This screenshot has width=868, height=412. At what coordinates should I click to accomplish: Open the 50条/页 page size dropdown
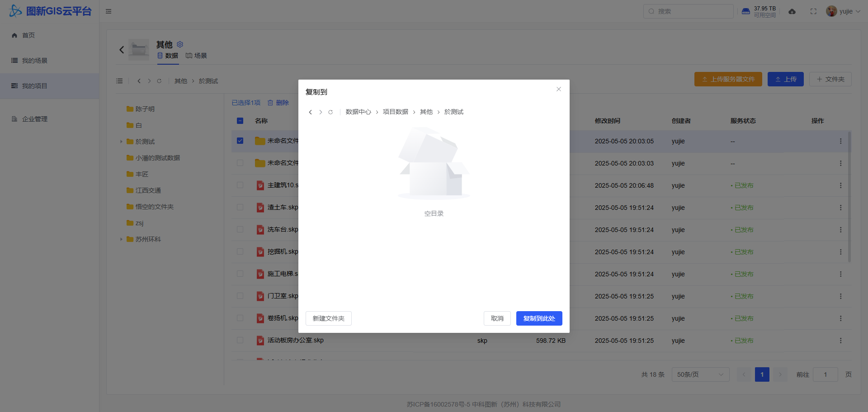(700, 374)
